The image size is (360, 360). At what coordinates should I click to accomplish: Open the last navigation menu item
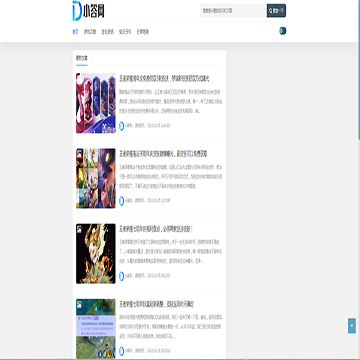[x=143, y=32]
